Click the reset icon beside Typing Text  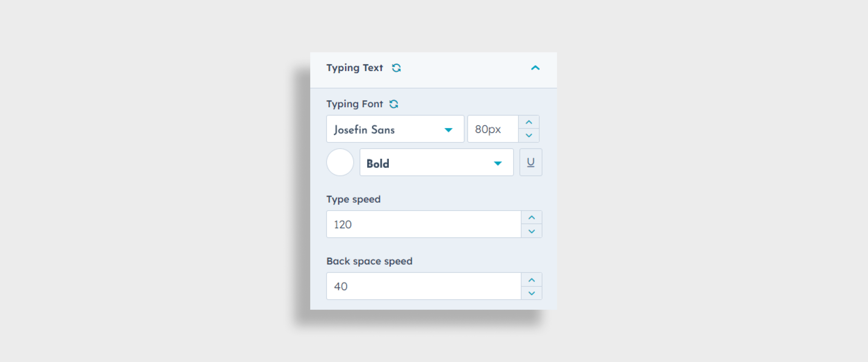pos(396,68)
